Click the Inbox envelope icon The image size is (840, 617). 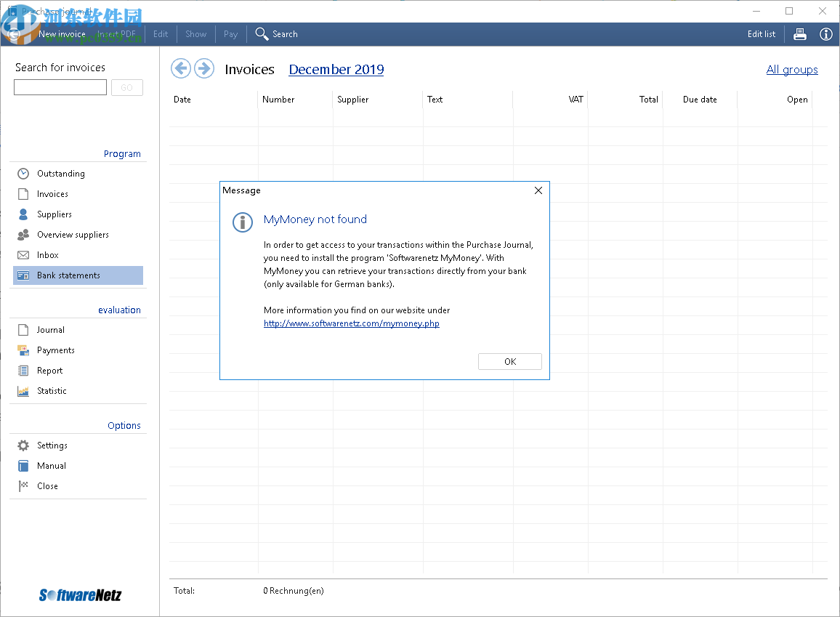(23, 255)
